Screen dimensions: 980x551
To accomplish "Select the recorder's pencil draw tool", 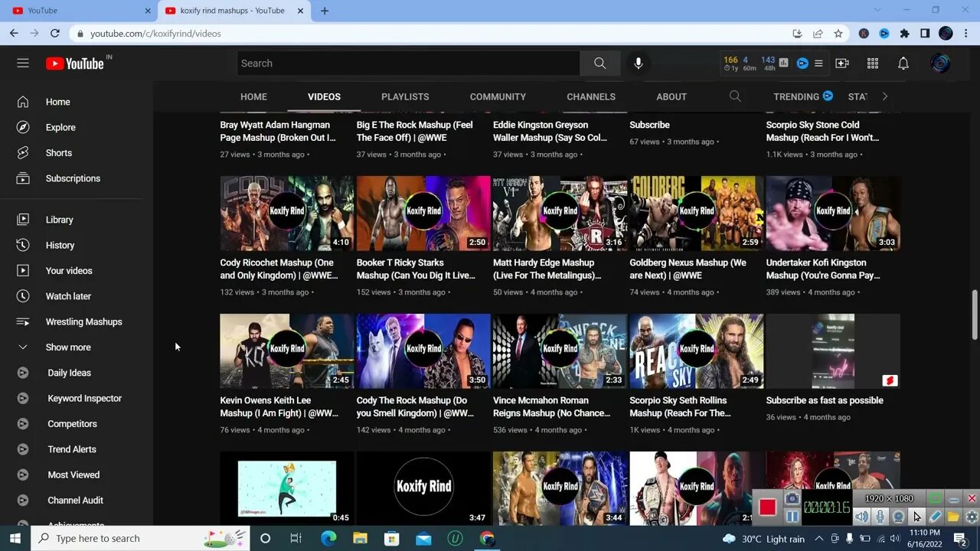I will pos(935,517).
